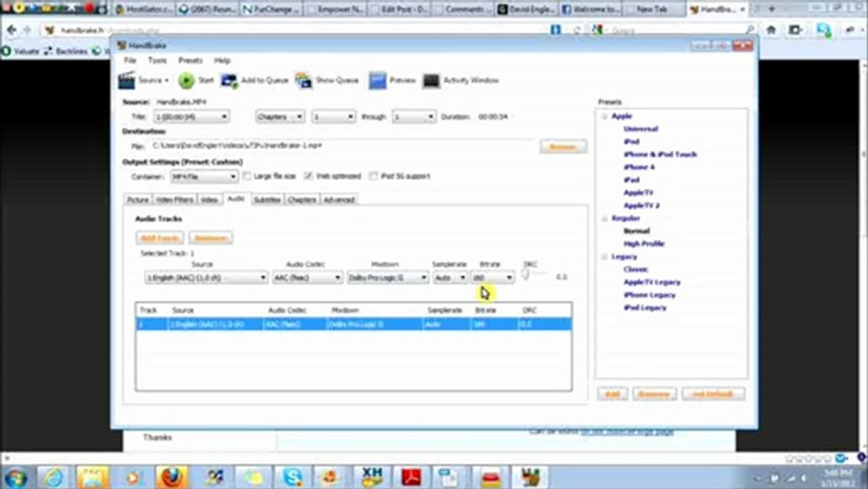
Task: Switch to the Video tab
Action: [209, 200]
